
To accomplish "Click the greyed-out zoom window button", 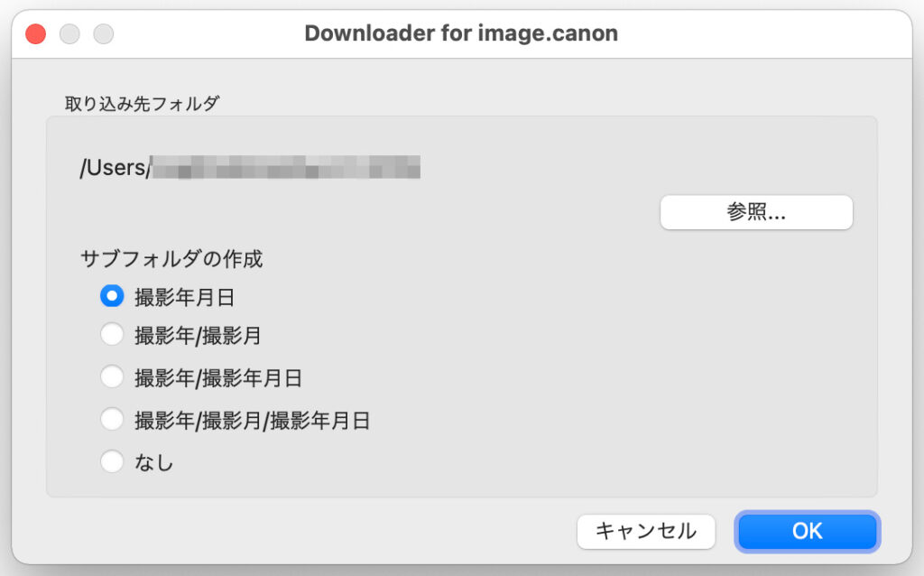I will click(x=104, y=34).
